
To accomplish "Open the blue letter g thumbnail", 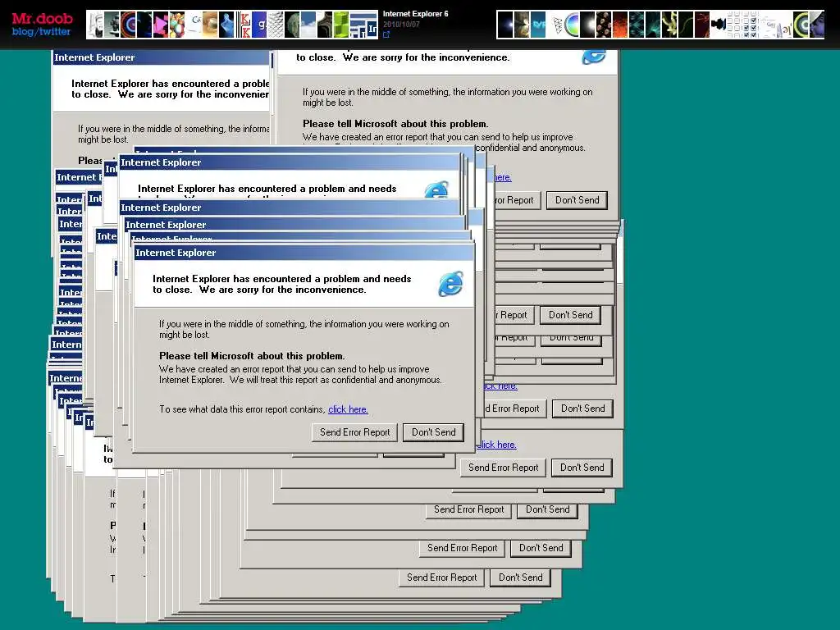I will pyautogui.click(x=258, y=25).
